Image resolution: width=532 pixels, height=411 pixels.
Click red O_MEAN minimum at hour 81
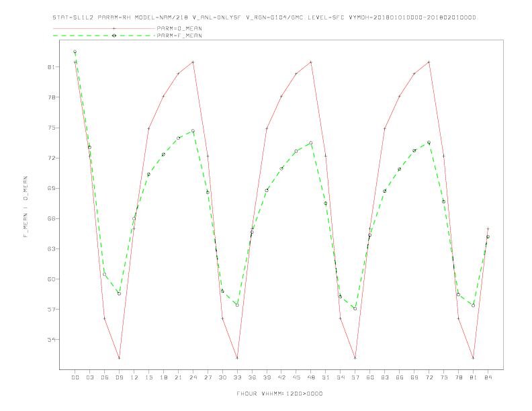(x=473, y=358)
